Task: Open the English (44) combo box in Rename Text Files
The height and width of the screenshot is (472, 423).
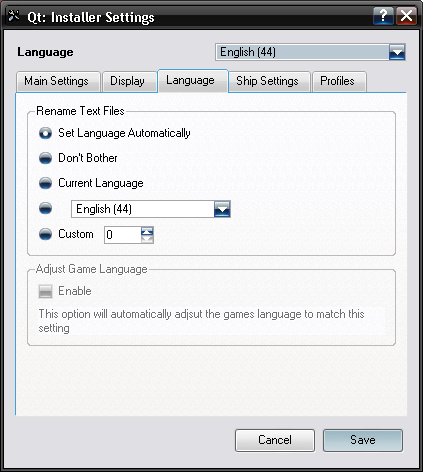Action: pyautogui.click(x=151, y=209)
